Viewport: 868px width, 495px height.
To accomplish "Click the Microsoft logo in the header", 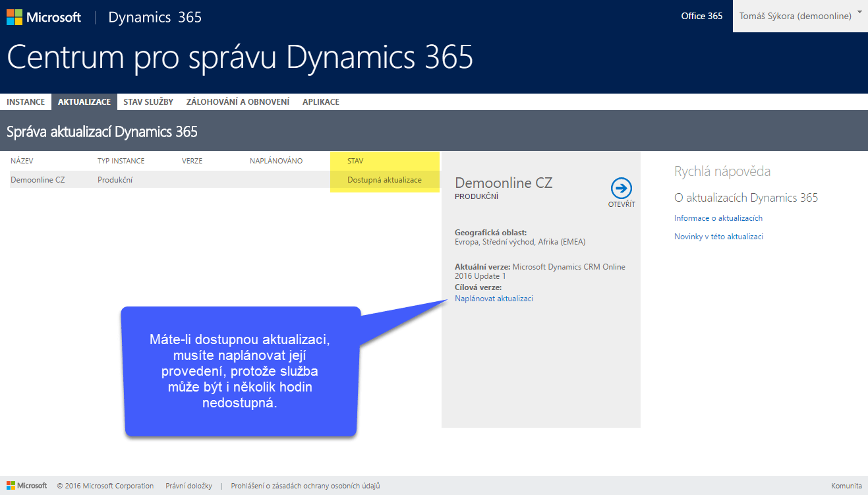I will (43, 17).
